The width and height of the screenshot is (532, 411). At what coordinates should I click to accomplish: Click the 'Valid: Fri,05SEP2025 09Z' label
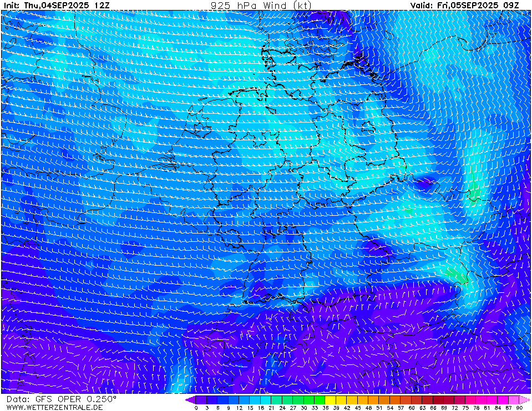click(x=464, y=6)
